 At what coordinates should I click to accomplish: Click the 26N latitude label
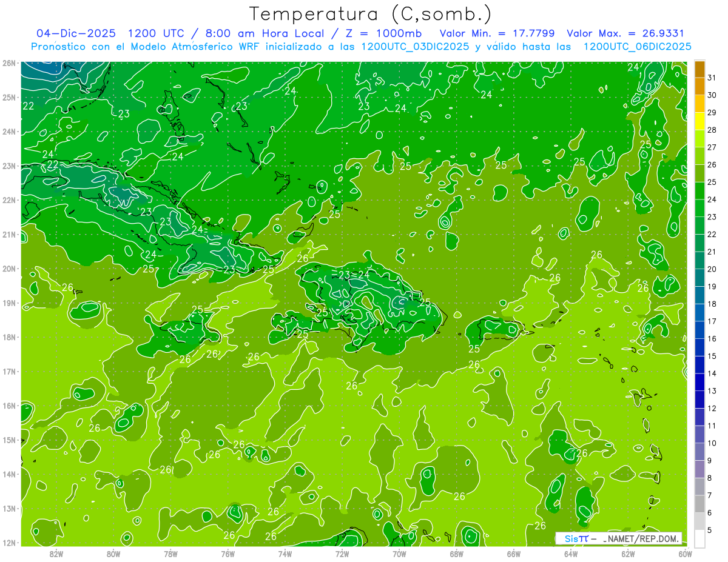(9, 63)
